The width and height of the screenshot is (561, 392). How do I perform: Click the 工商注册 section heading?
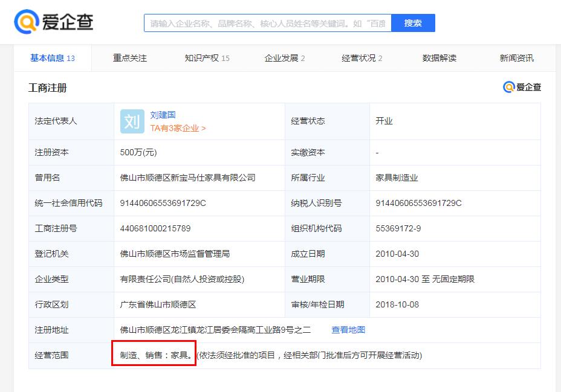tap(48, 88)
